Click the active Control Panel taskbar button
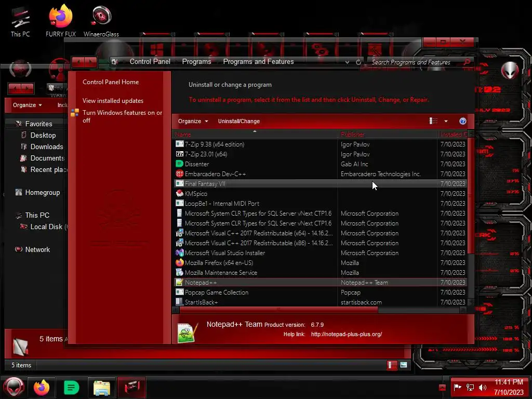Screen dimensions: 532x399 tap(131, 387)
